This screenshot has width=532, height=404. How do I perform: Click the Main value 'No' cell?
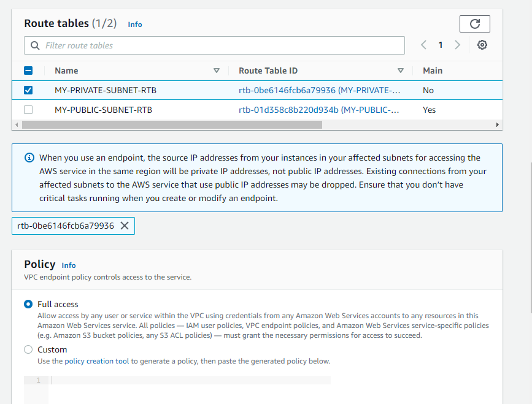[x=428, y=90]
